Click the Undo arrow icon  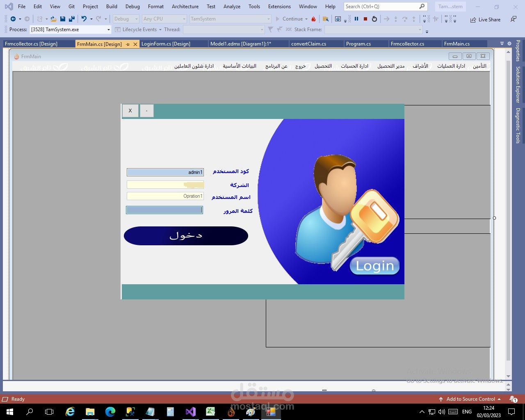tap(84, 19)
